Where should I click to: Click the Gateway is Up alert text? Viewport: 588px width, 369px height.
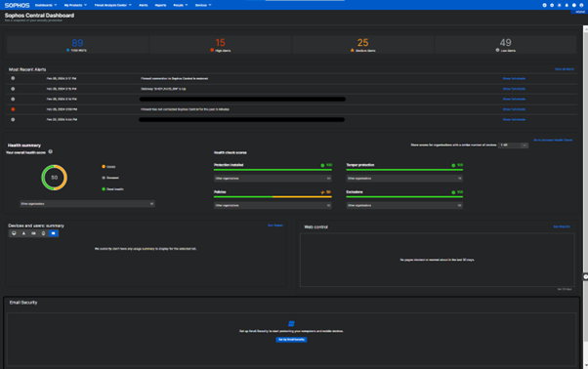pos(163,89)
